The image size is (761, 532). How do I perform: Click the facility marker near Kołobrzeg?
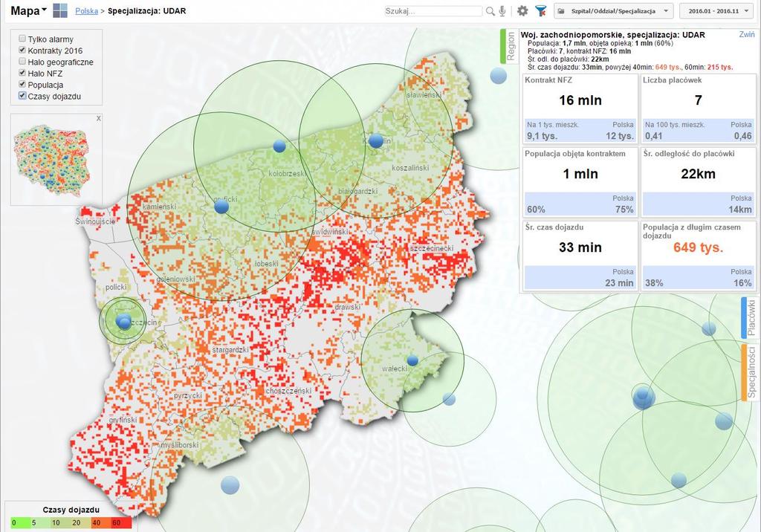click(x=279, y=146)
